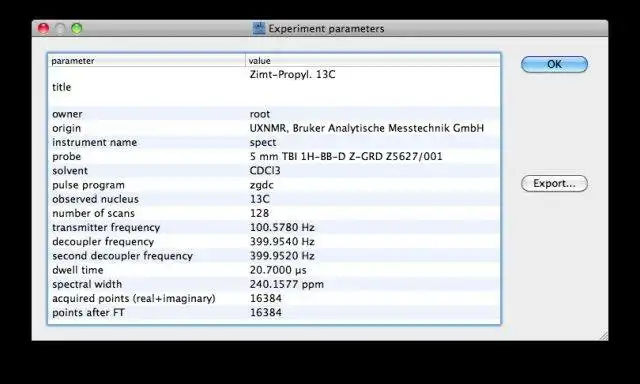Select the observed nucleus parameter cell
Image resolution: width=640 pixels, height=384 pixels.
coord(95,199)
